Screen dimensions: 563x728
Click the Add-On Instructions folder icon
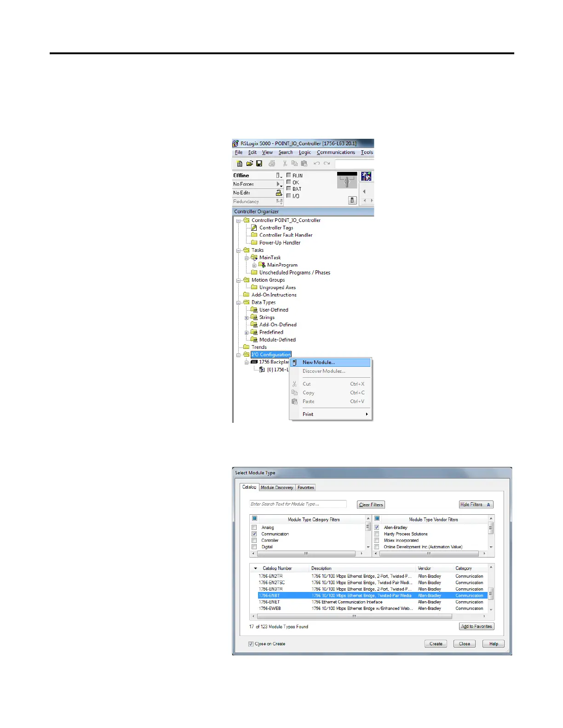pyautogui.click(x=246, y=295)
